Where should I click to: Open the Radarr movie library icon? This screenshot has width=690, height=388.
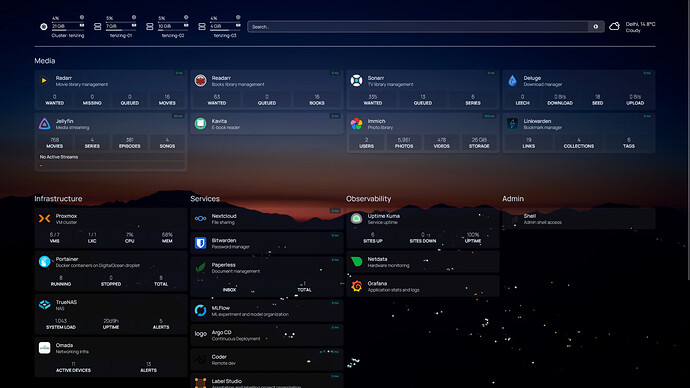pyautogui.click(x=44, y=81)
